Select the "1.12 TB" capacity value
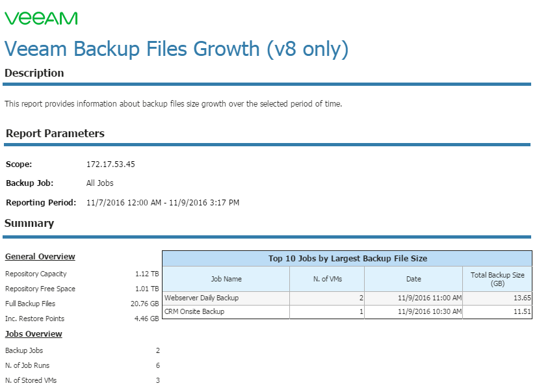Screen dimensions: 537x392 coord(147,274)
